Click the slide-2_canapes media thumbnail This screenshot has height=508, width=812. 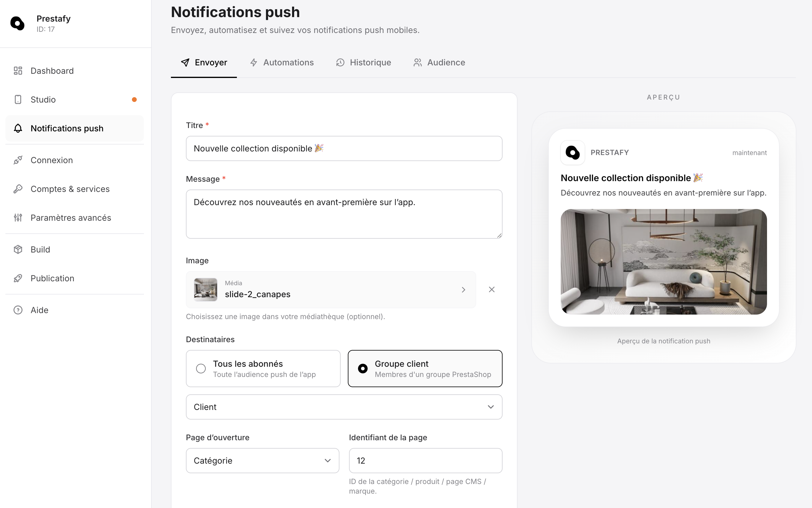pos(206,290)
